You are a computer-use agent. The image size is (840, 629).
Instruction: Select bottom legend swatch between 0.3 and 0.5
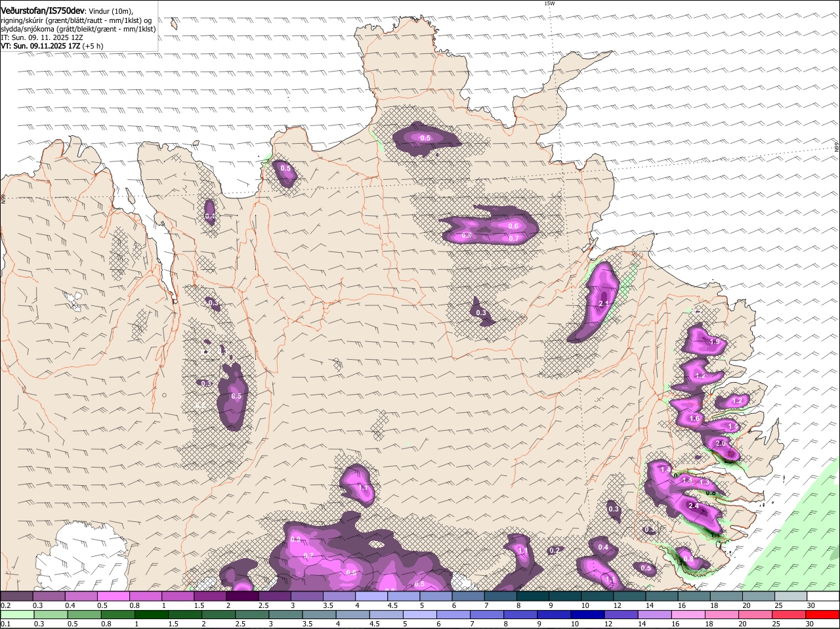pyautogui.click(x=52, y=615)
